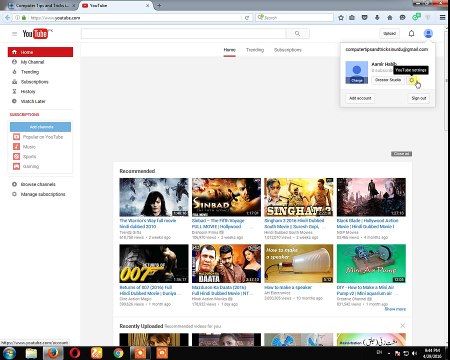Click the Firefox back arrow
The image size is (450, 360).
coord(7,18)
